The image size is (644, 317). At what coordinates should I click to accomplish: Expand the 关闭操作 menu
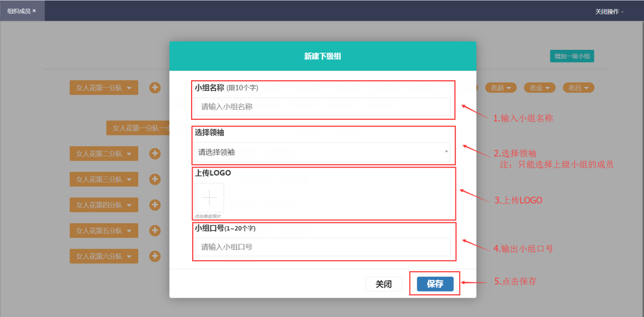609,11
